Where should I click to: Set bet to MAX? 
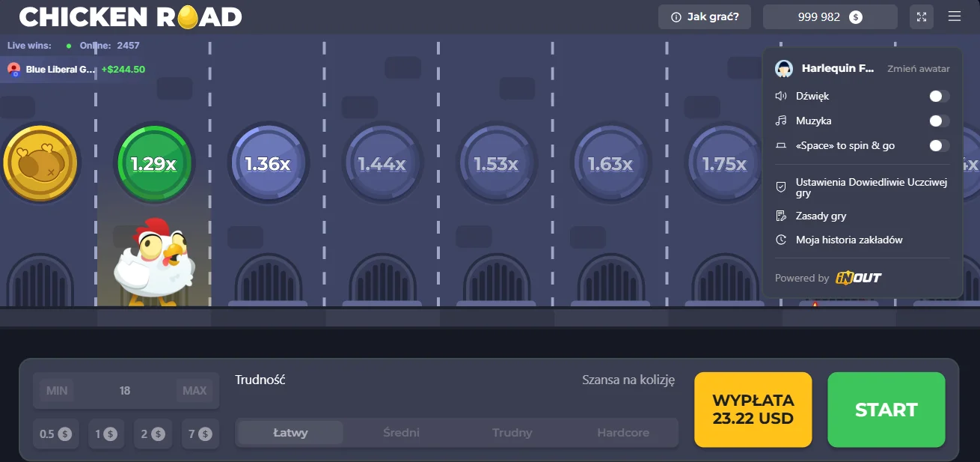195,390
